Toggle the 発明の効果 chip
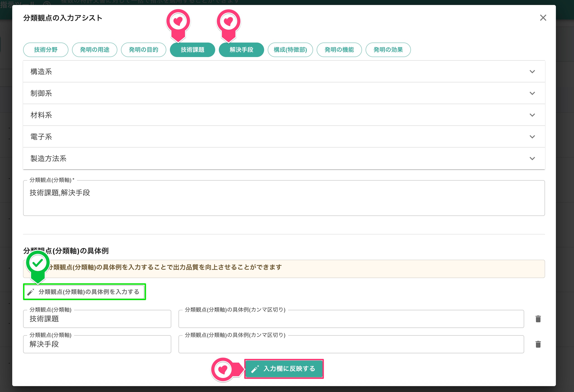574x392 pixels. (x=388, y=50)
